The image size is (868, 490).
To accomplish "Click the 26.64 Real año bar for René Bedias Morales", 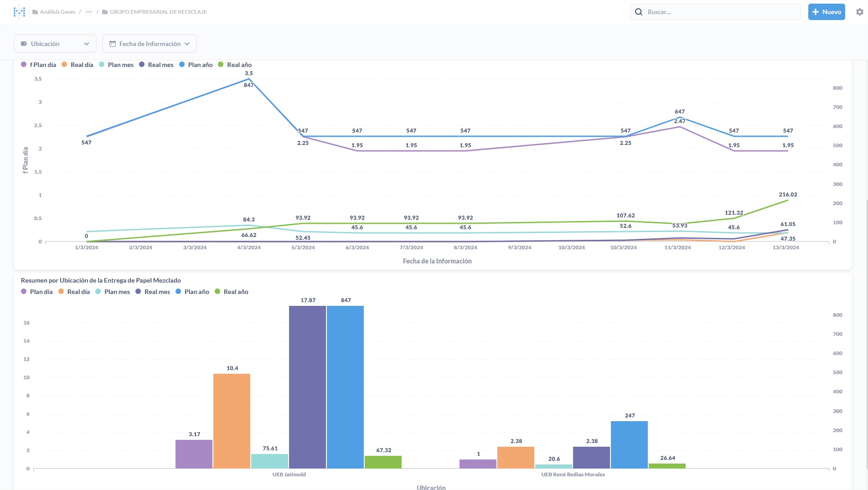I will [667, 466].
